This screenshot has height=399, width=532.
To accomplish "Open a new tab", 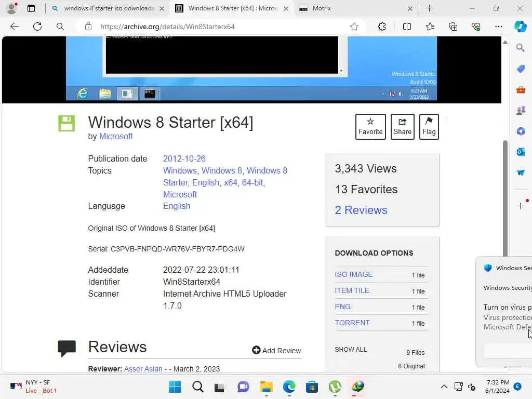I will point(429,8).
